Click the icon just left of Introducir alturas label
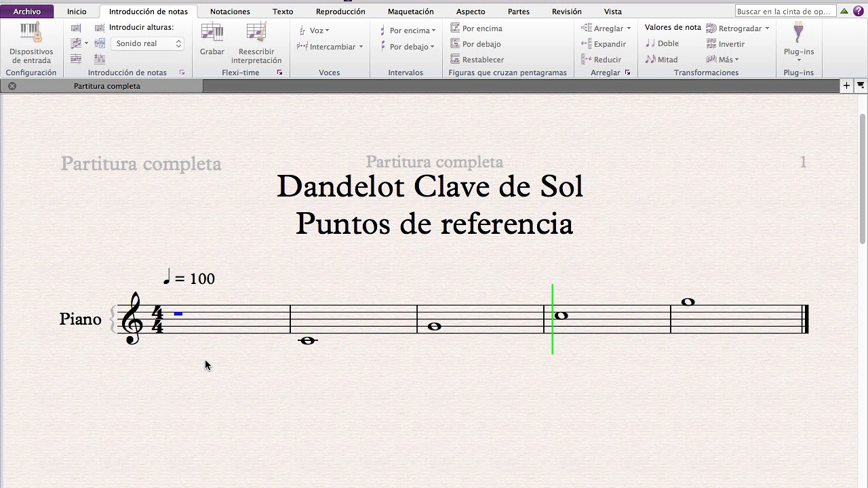868x488 pixels. [100, 28]
